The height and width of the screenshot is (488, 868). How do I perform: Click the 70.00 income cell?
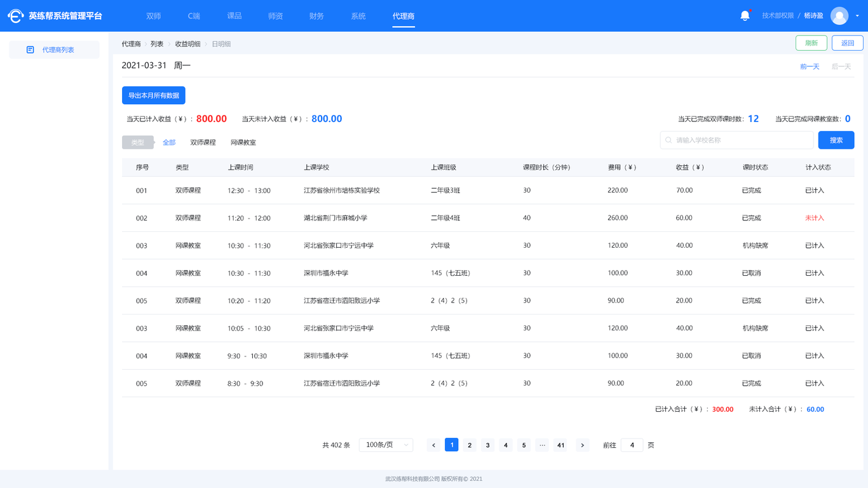pos(684,191)
